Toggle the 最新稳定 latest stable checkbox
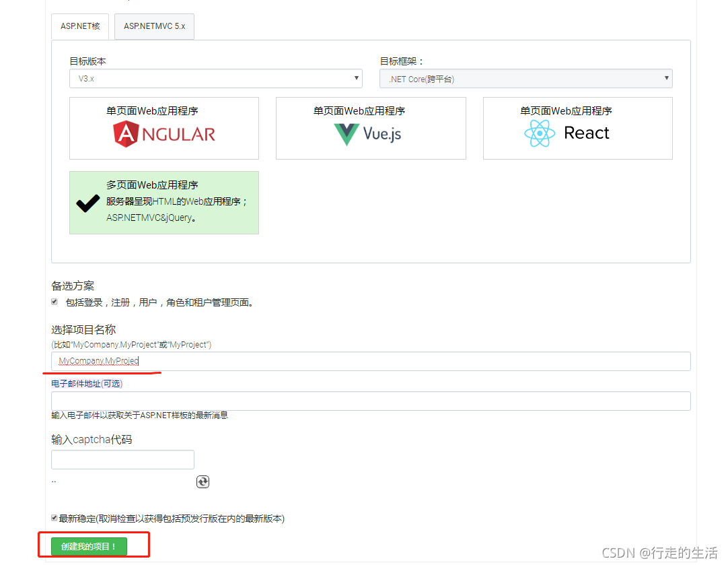Viewport: 728px width, 565px height. tap(54, 518)
